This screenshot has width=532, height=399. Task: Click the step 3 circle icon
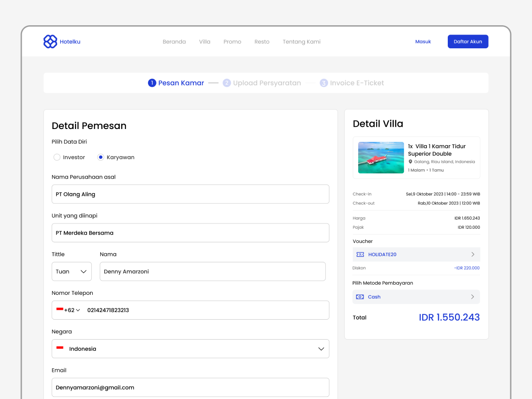tap(323, 83)
